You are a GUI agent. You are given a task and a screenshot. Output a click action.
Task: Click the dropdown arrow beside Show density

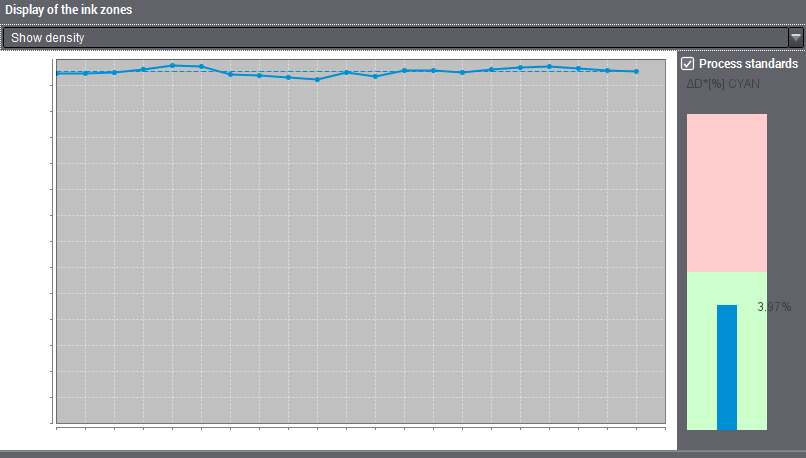pos(796,37)
